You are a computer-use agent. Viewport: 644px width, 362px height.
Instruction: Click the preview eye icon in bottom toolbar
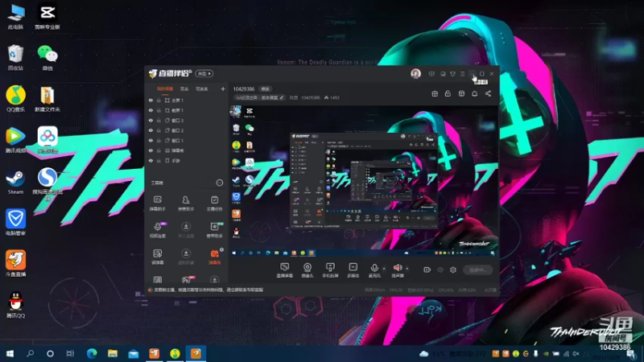click(440, 269)
